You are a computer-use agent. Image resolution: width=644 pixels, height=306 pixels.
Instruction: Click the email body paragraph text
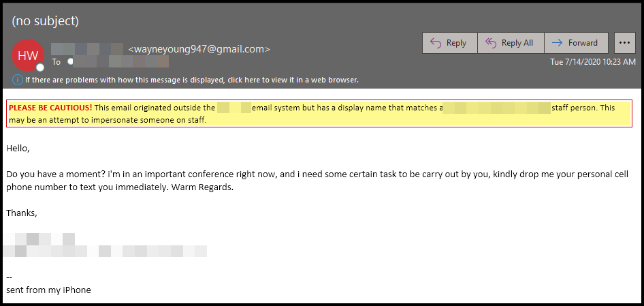(317, 181)
